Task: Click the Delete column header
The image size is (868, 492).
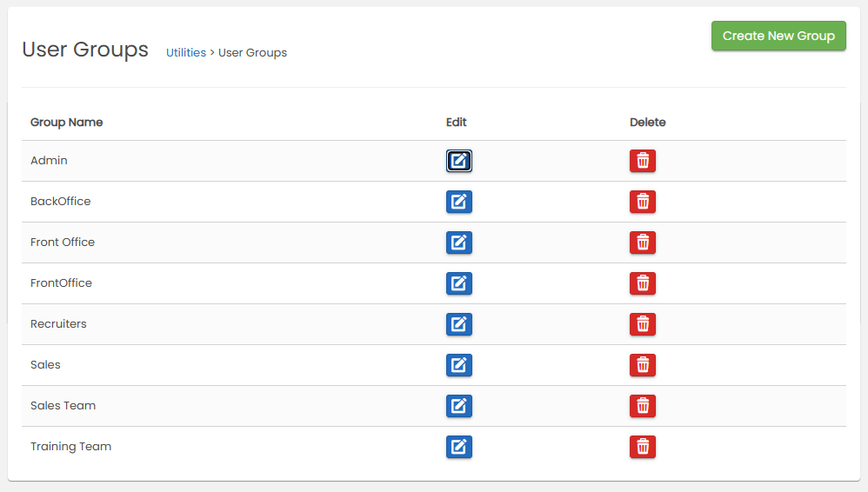Action: coord(648,123)
